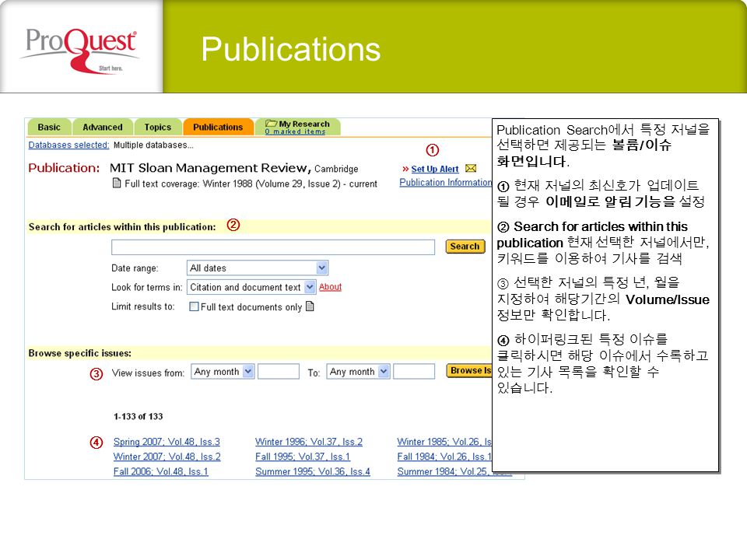
Task: Open Fall 1984; Vol.26, Iss.1 issue
Action: tap(444, 457)
